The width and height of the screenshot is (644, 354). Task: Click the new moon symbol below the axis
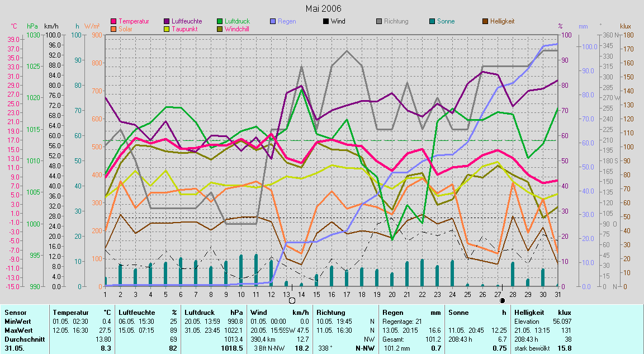502,301
